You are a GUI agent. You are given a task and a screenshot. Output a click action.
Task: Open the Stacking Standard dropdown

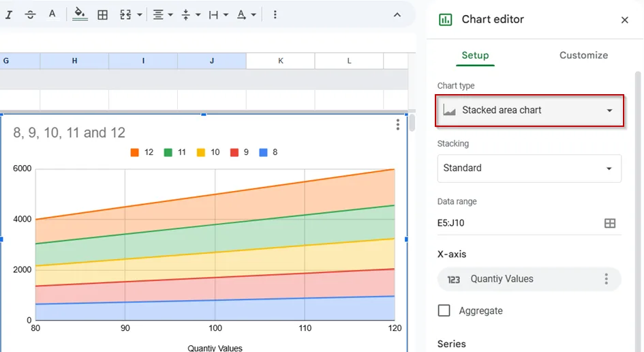coord(530,168)
